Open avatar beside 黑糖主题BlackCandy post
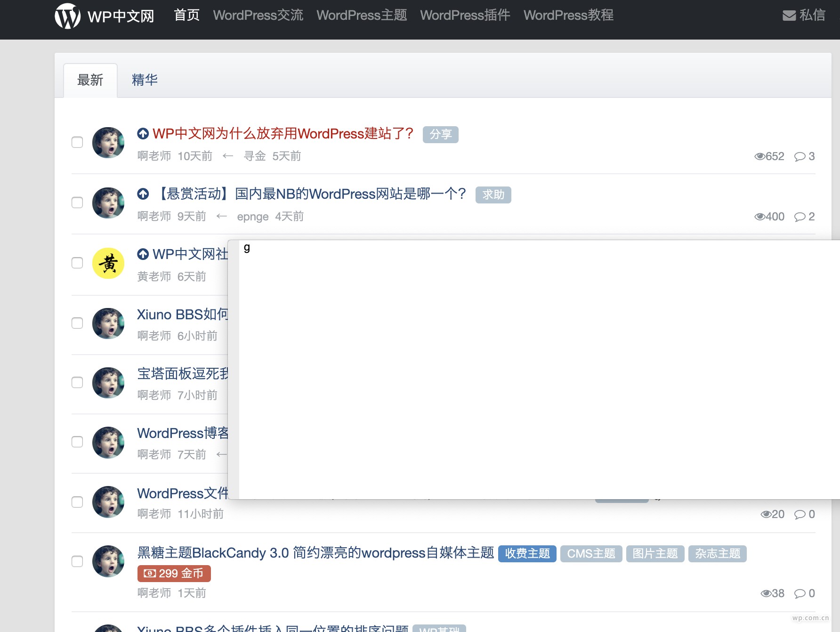The height and width of the screenshot is (632, 840). [x=108, y=561]
